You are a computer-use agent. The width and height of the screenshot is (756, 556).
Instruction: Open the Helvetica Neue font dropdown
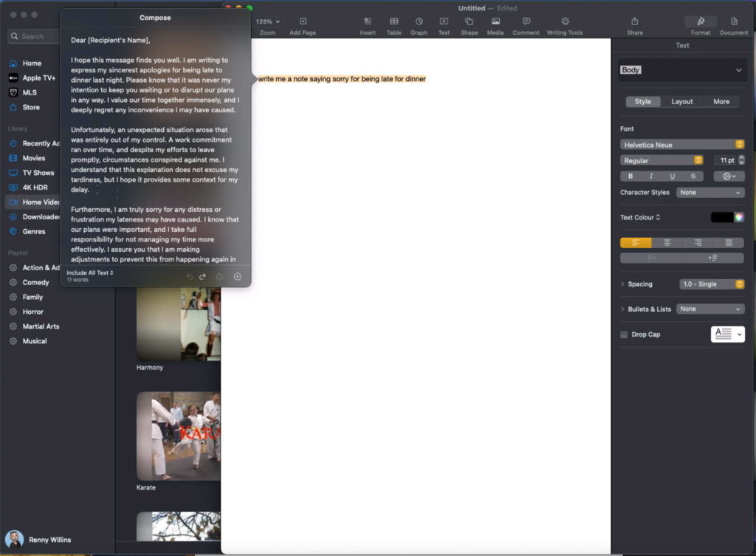[682, 145]
